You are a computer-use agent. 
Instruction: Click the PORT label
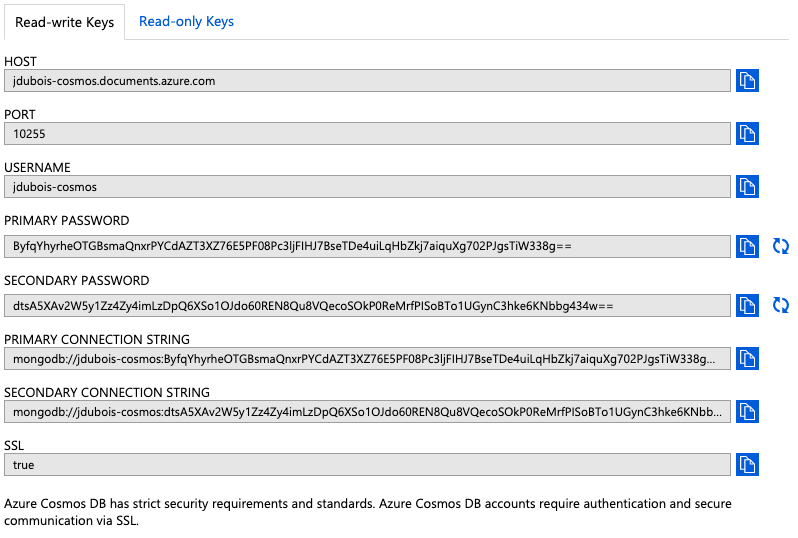(20, 115)
